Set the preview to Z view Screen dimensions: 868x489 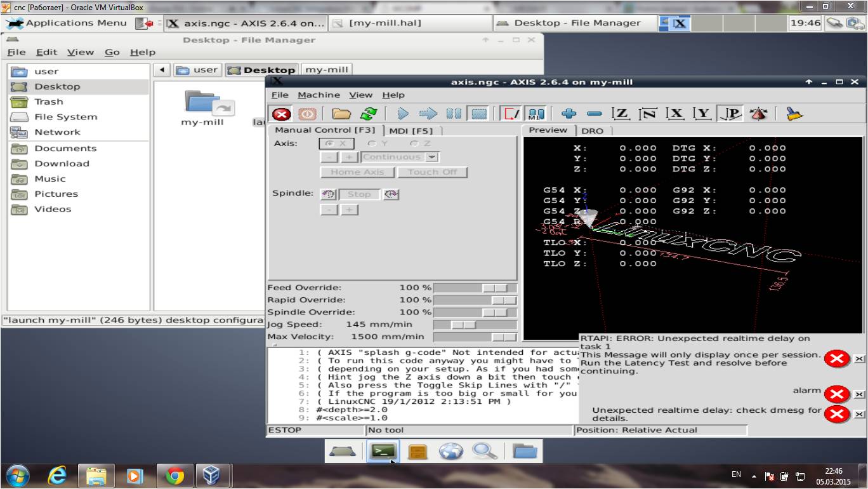[621, 114]
